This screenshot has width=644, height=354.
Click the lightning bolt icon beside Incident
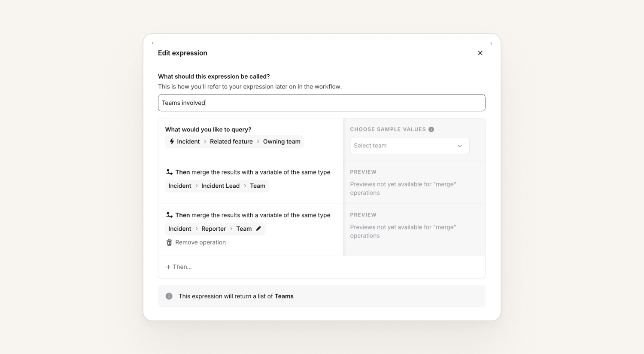tap(172, 141)
